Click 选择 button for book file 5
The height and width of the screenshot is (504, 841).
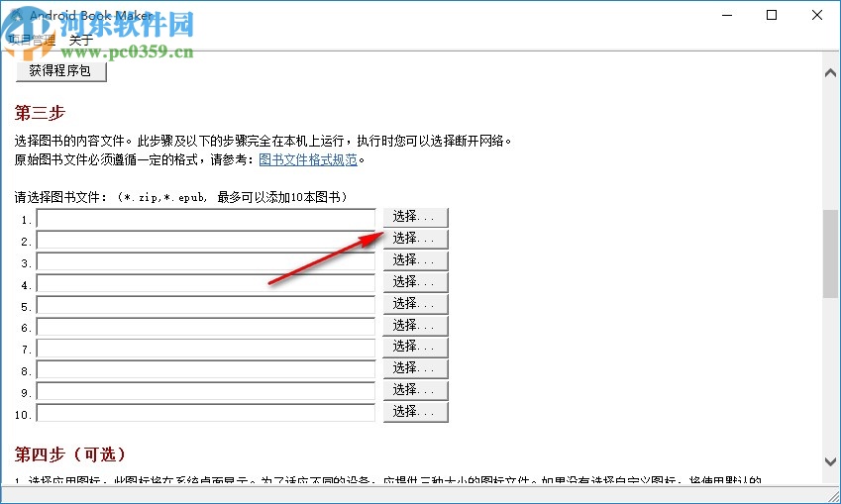tap(415, 304)
